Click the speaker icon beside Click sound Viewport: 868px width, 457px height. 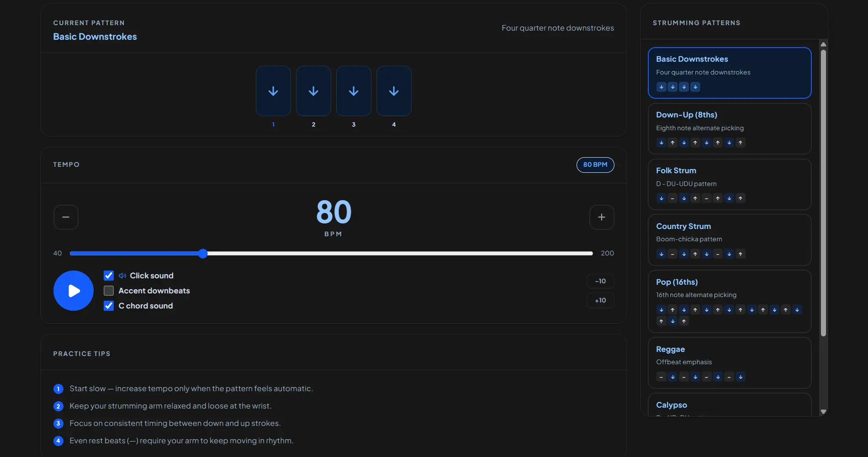[122, 276]
